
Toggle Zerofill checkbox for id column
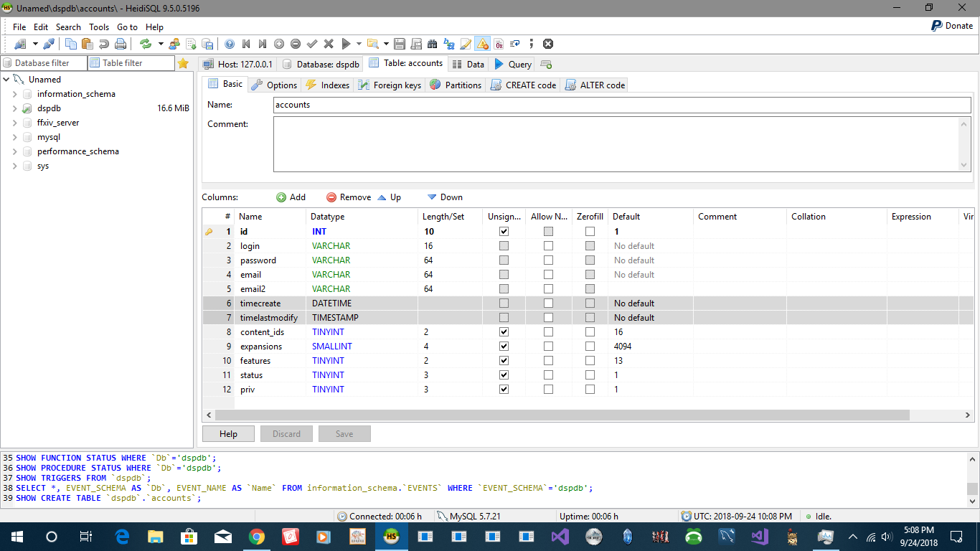click(590, 232)
